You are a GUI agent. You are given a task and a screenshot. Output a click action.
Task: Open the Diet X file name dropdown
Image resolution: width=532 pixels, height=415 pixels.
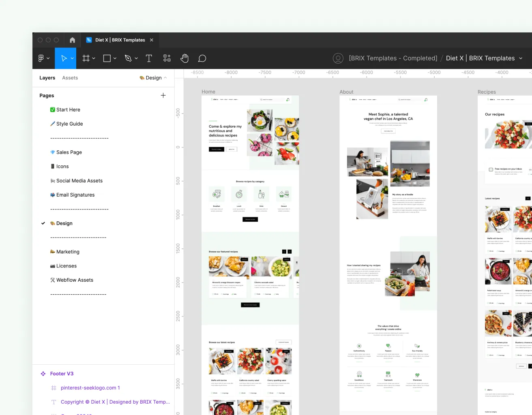[x=521, y=58]
